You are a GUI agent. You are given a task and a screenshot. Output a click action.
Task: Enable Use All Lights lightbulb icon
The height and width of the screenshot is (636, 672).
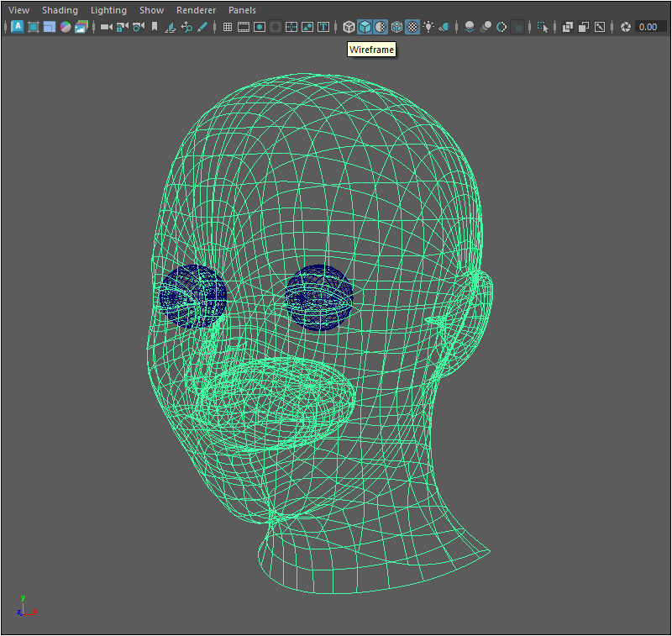point(428,27)
